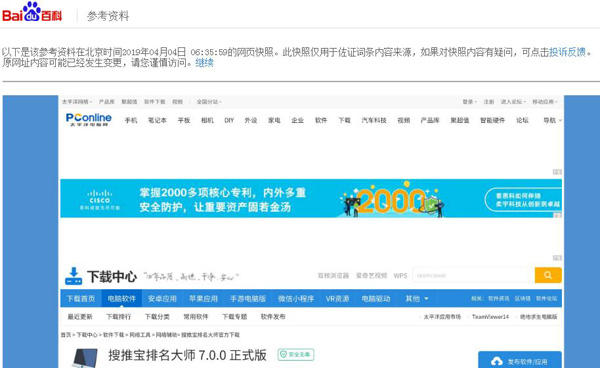The height and width of the screenshot is (368, 600).
Task: Click the 投诉反馈 link
Action: [x=567, y=52]
